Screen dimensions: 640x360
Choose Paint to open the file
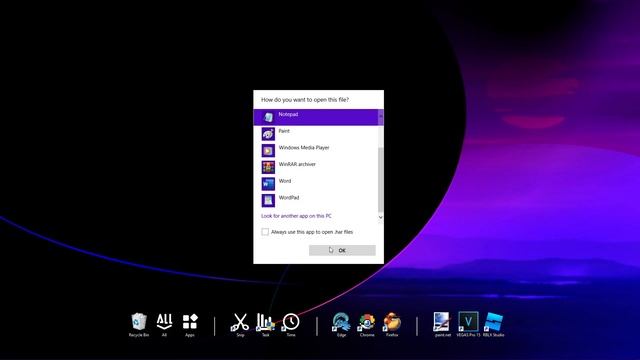pos(316,134)
